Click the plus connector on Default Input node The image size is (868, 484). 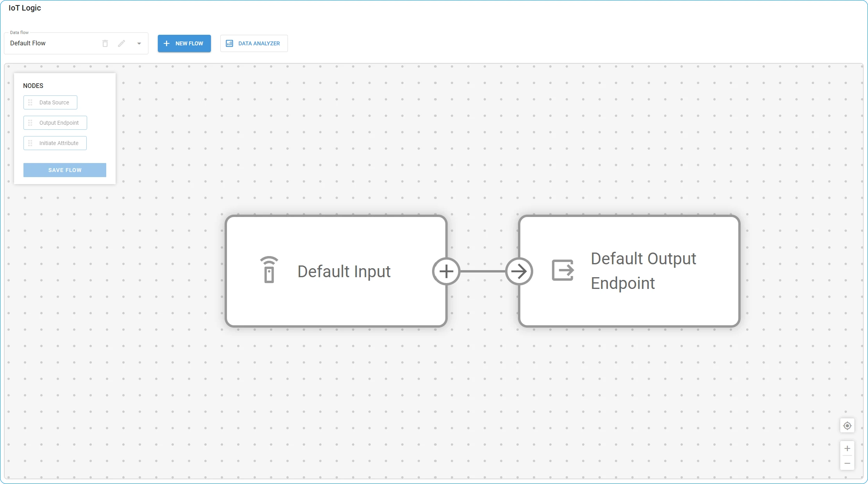(446, 271)
